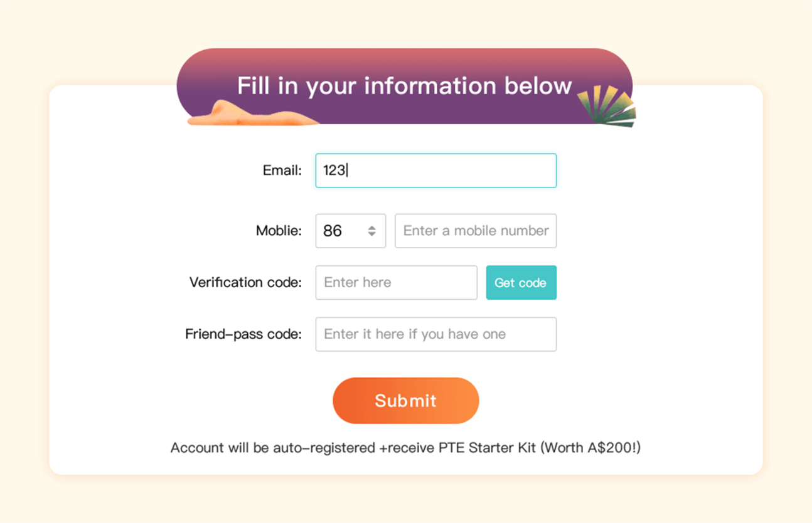Click the Email input field

(x=435, y=171)
